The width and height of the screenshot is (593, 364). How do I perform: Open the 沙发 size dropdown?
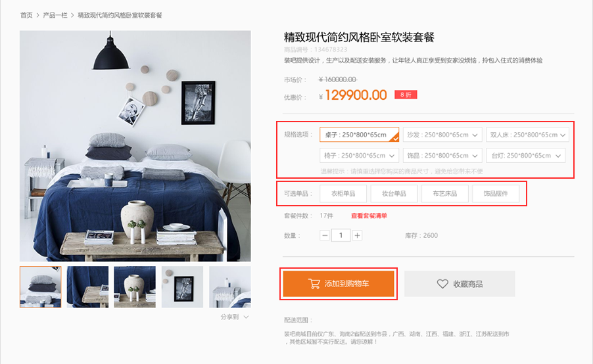pyautogui.click(x=442, y=135)
